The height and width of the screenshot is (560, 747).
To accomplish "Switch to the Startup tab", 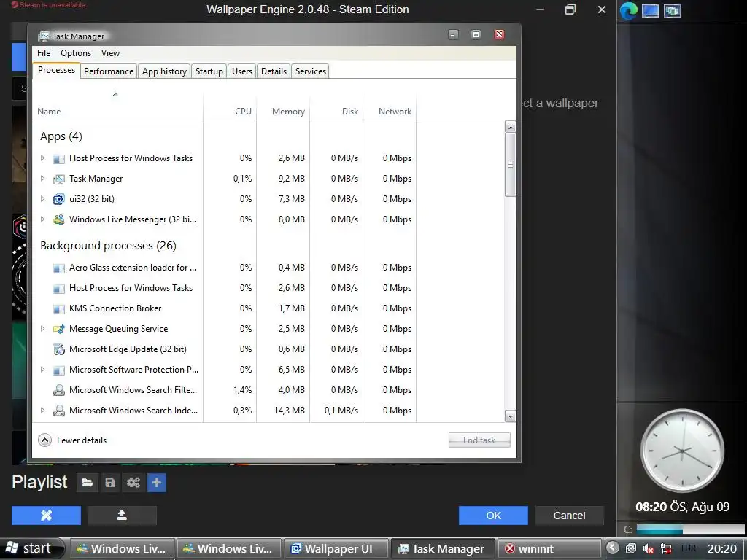I will (209, 71).
